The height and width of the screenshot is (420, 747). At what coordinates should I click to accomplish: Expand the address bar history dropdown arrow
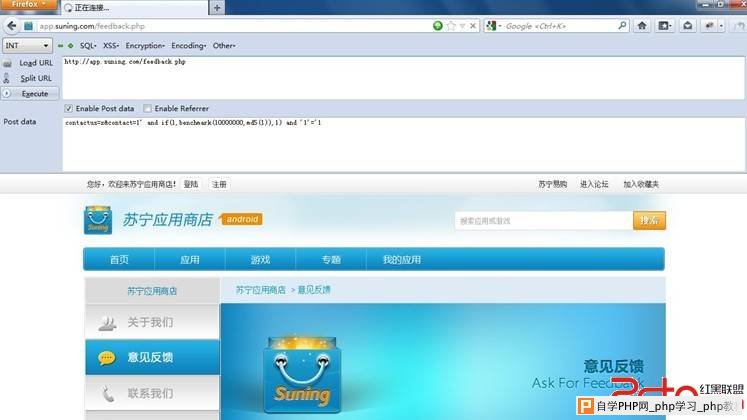click(x=462, y=26)
